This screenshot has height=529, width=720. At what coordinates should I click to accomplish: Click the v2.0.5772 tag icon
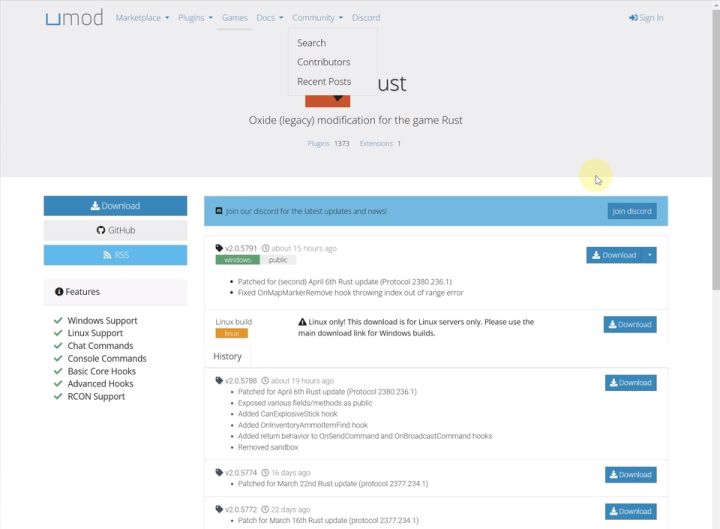219,509
